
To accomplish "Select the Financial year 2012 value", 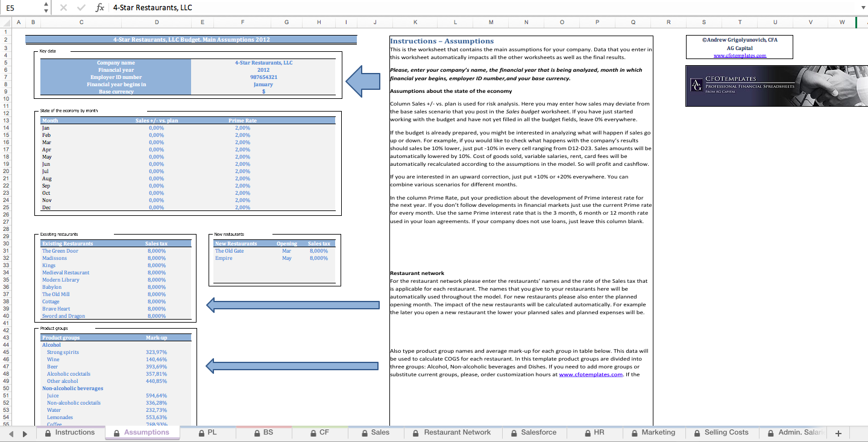I will click(x=263, y=70).
